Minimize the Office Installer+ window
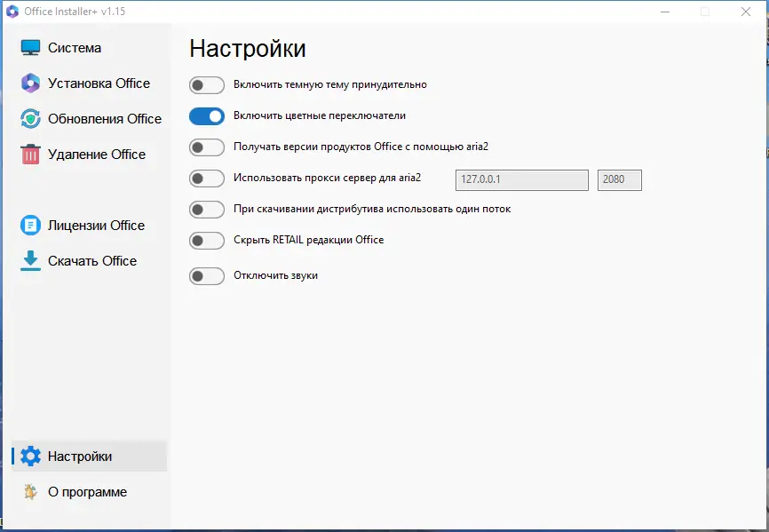Image resolution: width=769 pixels, height=532 pixels. [665, 12]
